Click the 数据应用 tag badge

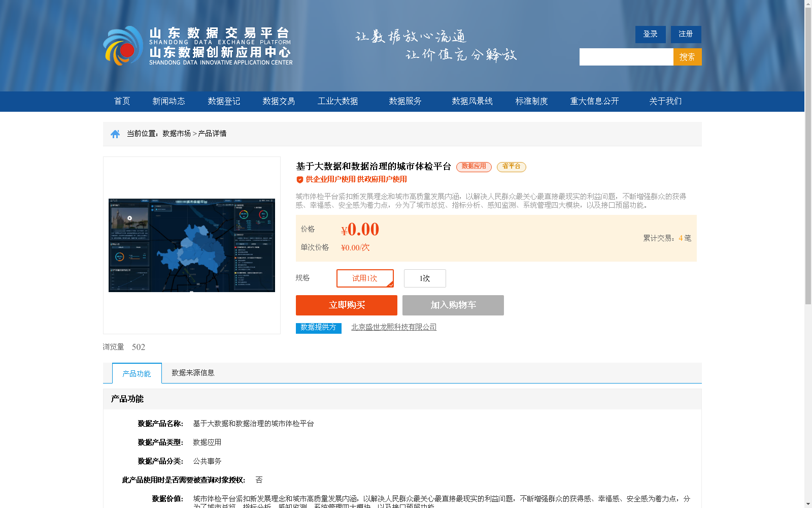[x=473, y=167]
